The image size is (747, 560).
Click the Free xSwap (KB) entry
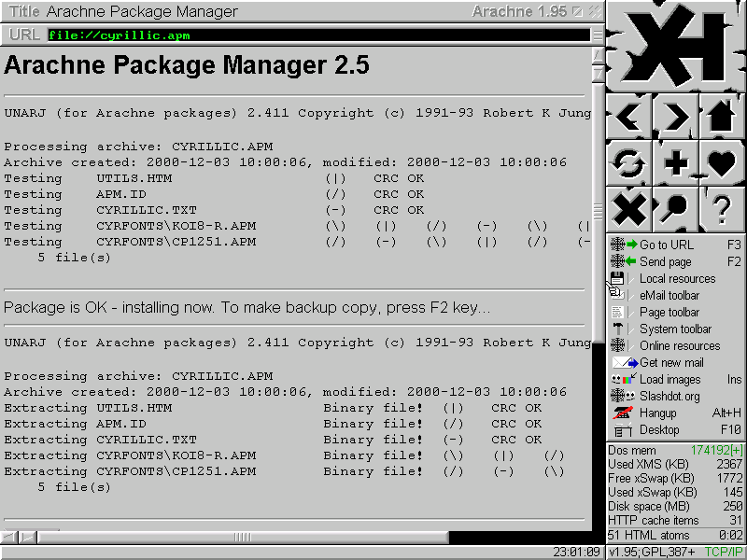pyautogui.click(x=675, y=478)
